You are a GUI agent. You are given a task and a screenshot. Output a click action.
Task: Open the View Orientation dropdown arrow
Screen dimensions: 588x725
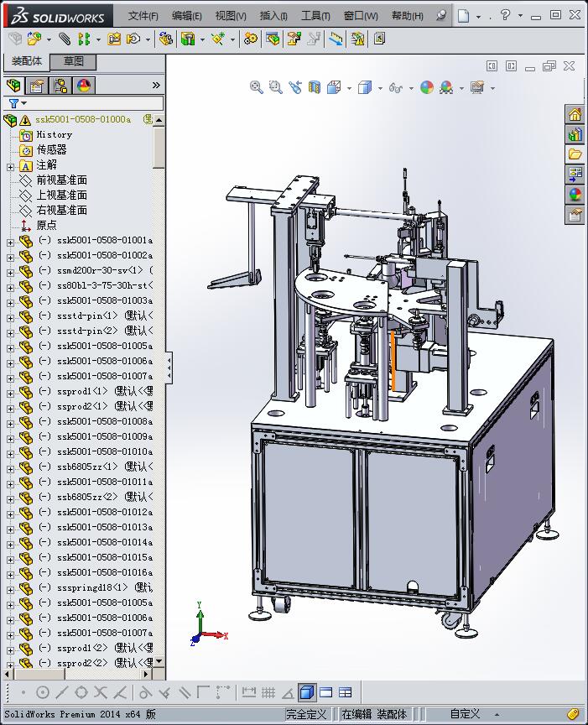[349, 88]
